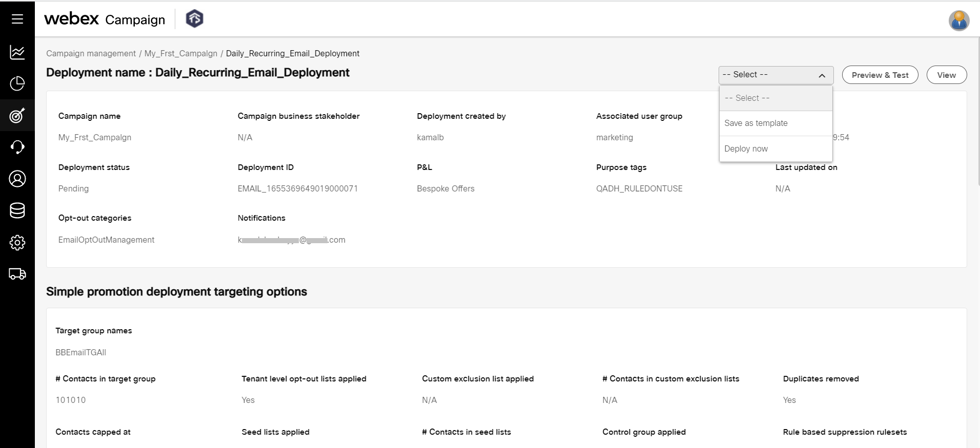This screenshot has height=448, width=980.
Task: Open the delivery truck sidebar icon
Action: pos(17,274)
